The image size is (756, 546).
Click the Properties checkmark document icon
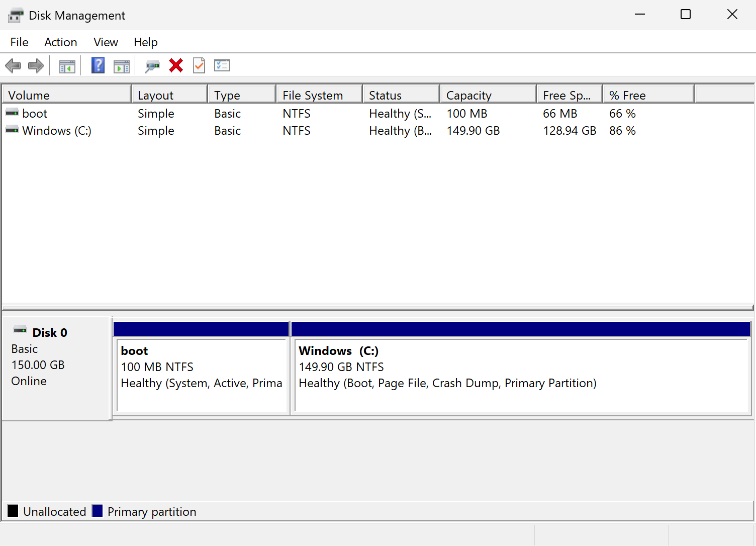click(199, 65)
